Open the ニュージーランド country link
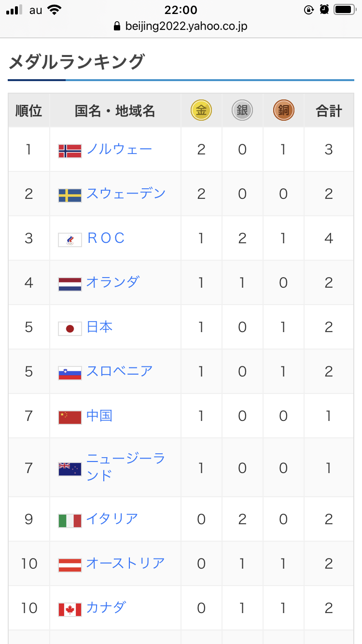This screenshot has width=362, height=644. [x=126, y=467]
